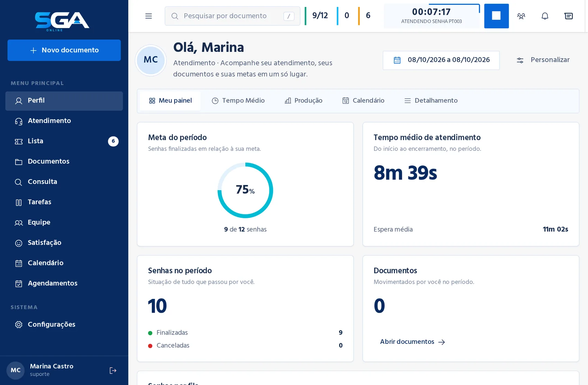Image resolution: width=588 pixels, height=385 pixels.
Task: Click the SGA Online logo
Action: pos(62,21)
